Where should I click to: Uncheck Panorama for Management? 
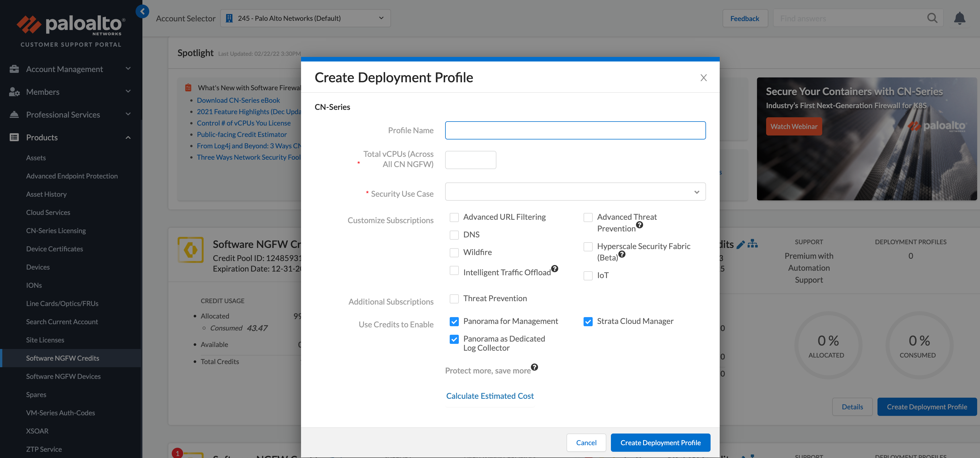[454, 322]
